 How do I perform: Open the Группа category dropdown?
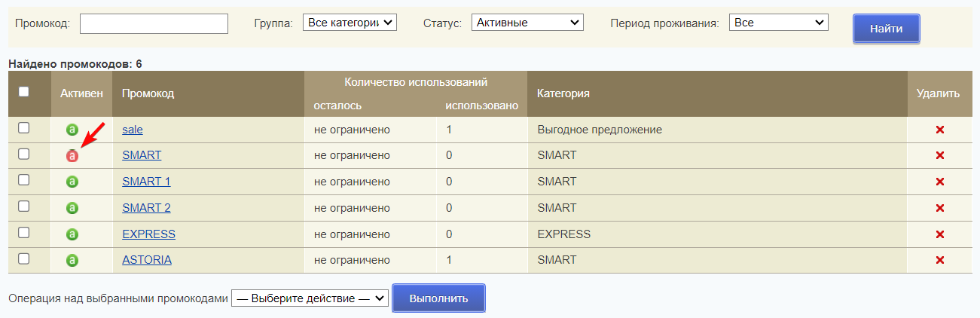pos(349,23)
